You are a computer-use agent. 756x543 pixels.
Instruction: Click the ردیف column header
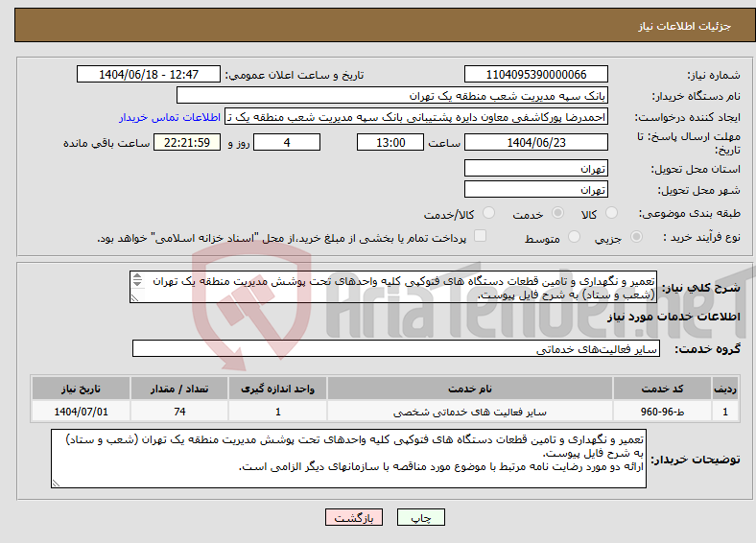725,389
